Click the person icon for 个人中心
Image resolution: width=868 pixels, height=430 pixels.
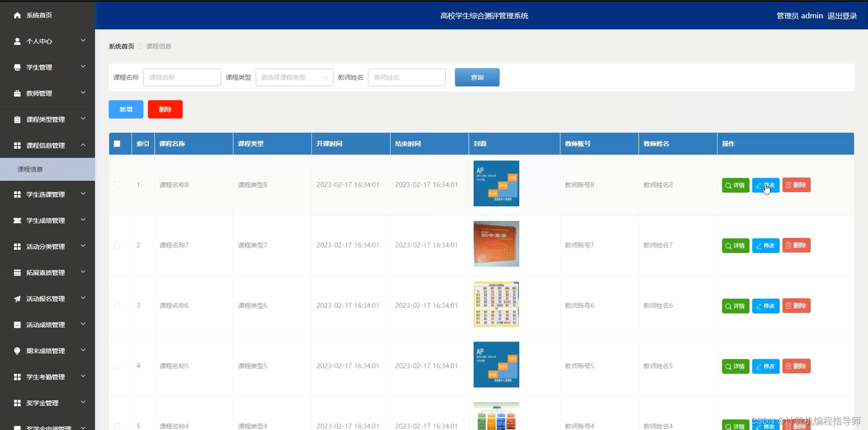point(17,41)
